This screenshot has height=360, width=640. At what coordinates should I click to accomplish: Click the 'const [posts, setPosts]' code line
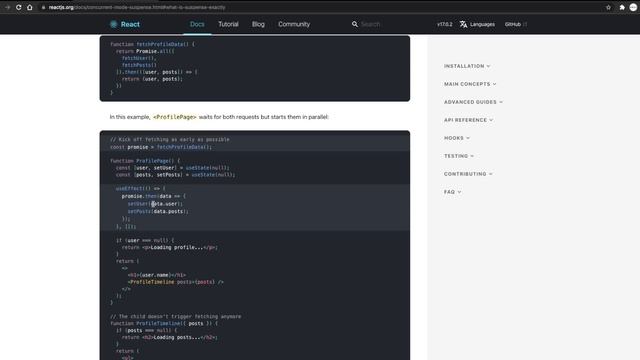point(176,174)
